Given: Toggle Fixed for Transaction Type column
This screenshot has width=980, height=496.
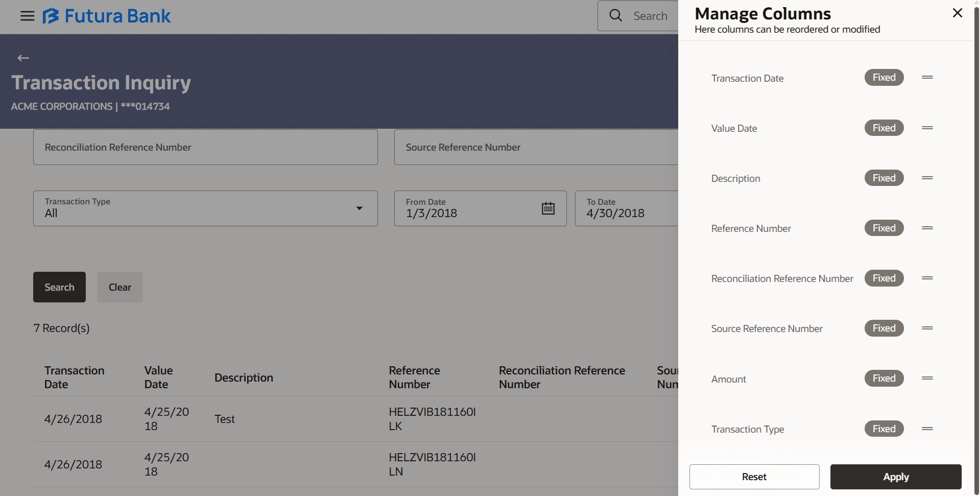Looking at the screenshot, I should point(884,429).
